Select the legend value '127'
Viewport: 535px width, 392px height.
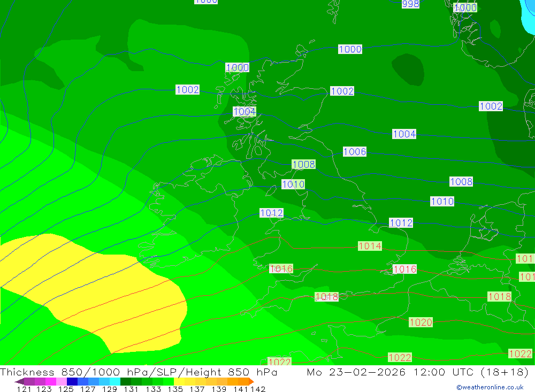coord(88,389)
